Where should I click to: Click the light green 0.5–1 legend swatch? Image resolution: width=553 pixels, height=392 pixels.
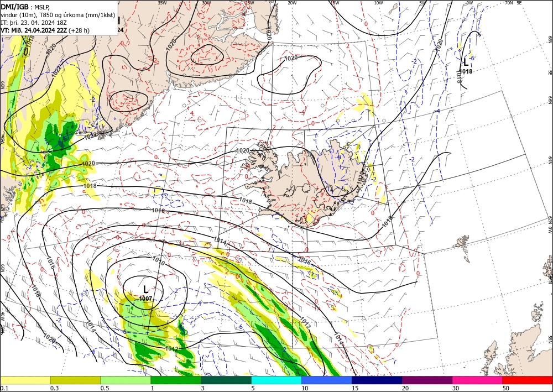point(126,380)
